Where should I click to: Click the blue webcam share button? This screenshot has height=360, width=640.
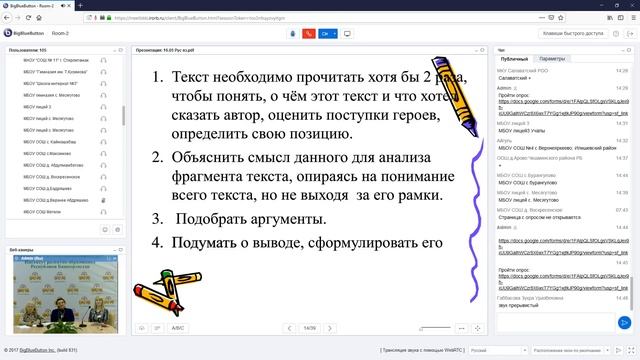coord(328,34)
